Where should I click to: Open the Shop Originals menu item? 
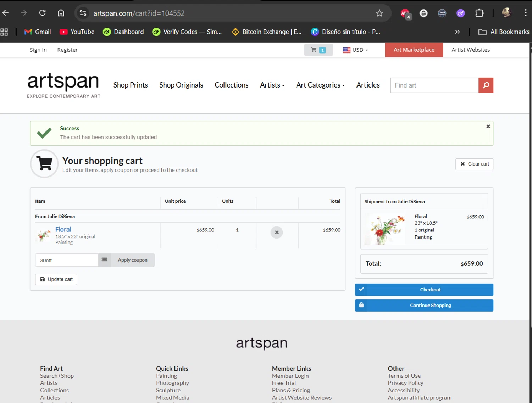coord(181,85)
